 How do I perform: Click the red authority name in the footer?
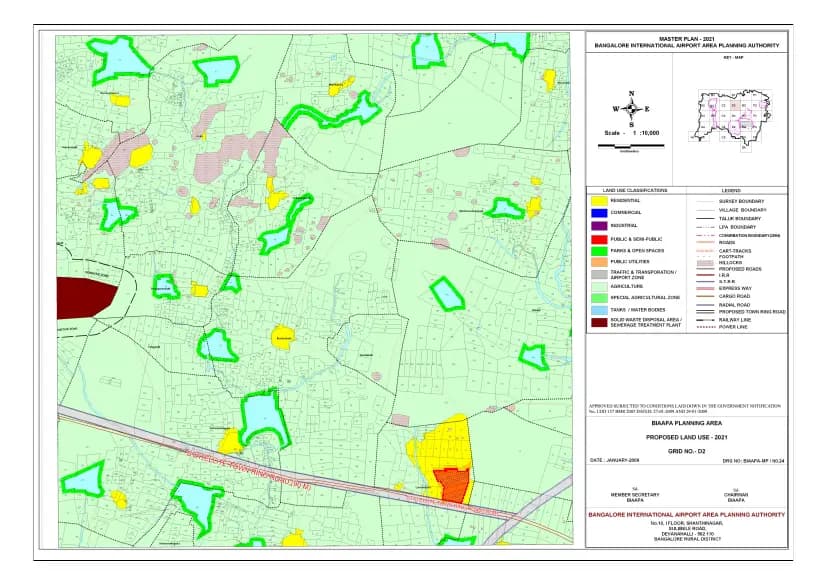coord(686,515)
